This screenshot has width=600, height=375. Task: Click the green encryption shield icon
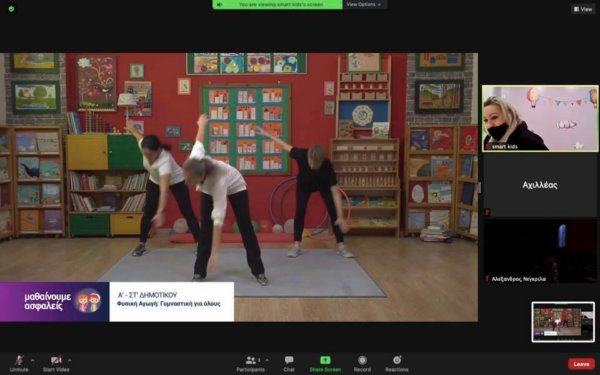pyautogui.click(x=11, y=8)
